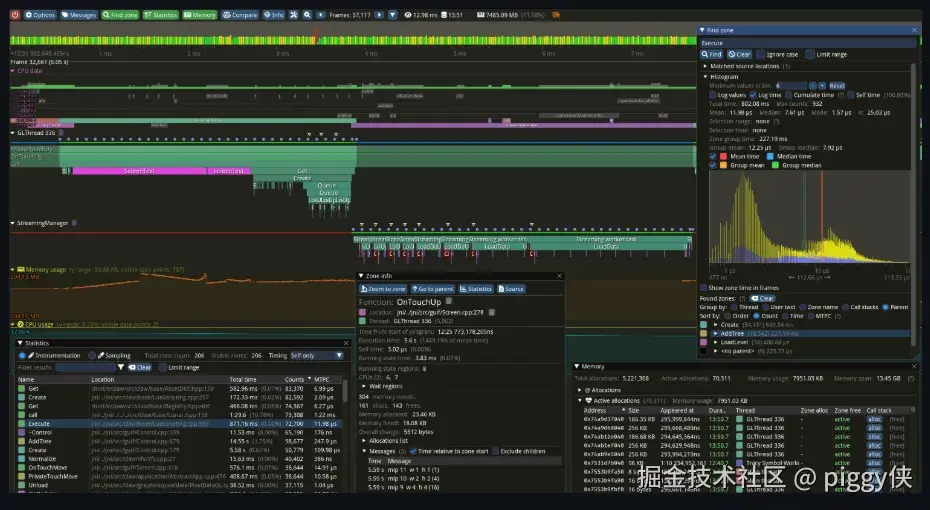Open Source from Zone info
930x510 pixels.
[x=511, y=289]
